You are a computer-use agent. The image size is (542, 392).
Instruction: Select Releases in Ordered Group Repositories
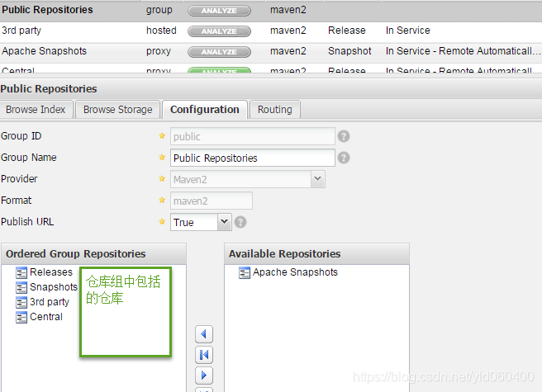tap(51, 272)
